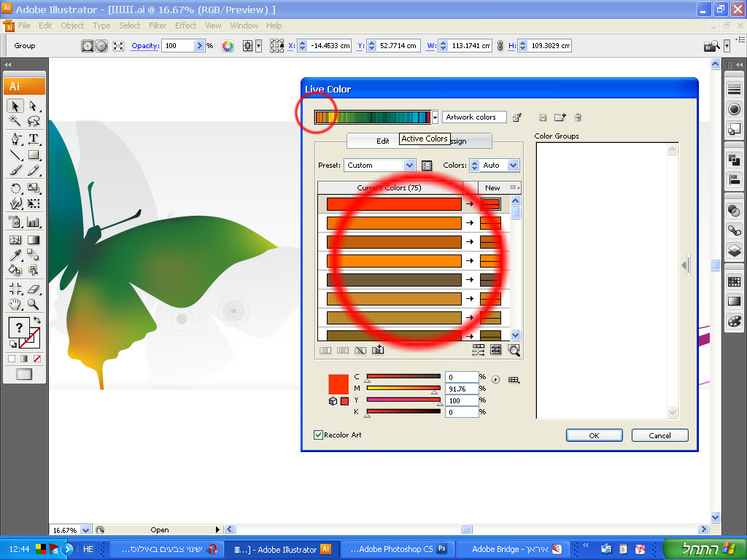Select the Selection tool arrow
Screen dimensions: 747x560
point(15,105)
